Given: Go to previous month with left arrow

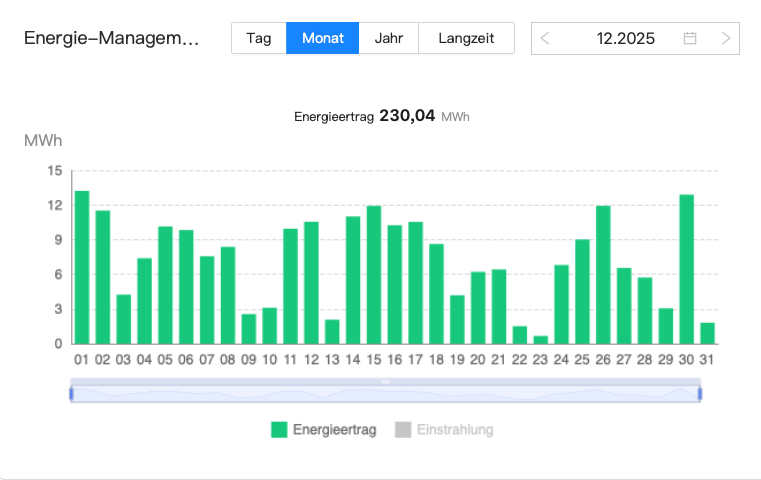Looking at the screenshot, I should [x=545, y=39].
